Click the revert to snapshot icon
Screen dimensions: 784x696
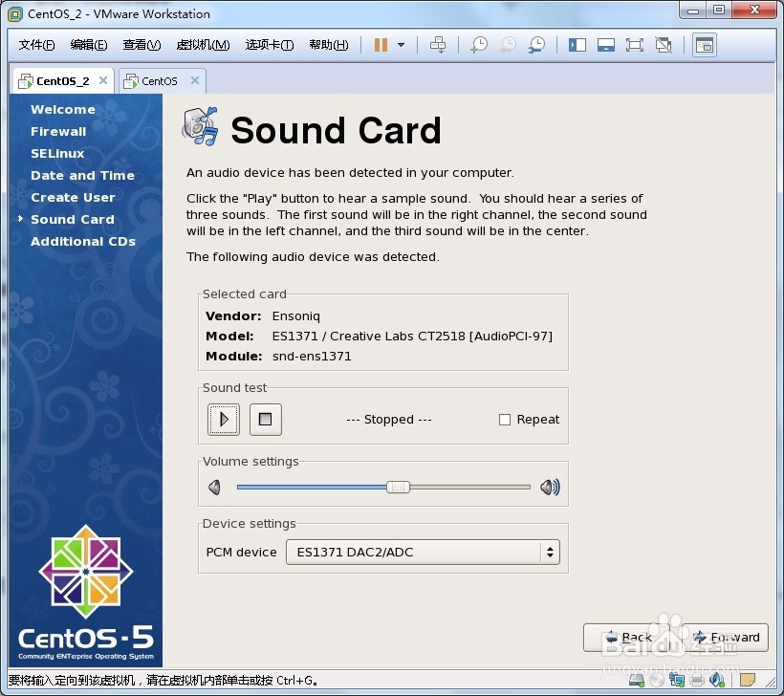click(x=508, y=45)
